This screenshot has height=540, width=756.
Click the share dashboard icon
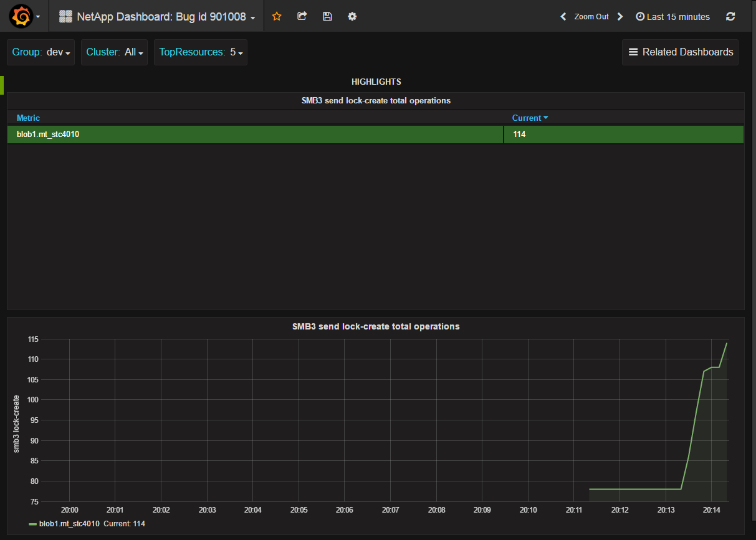point(302,17)
